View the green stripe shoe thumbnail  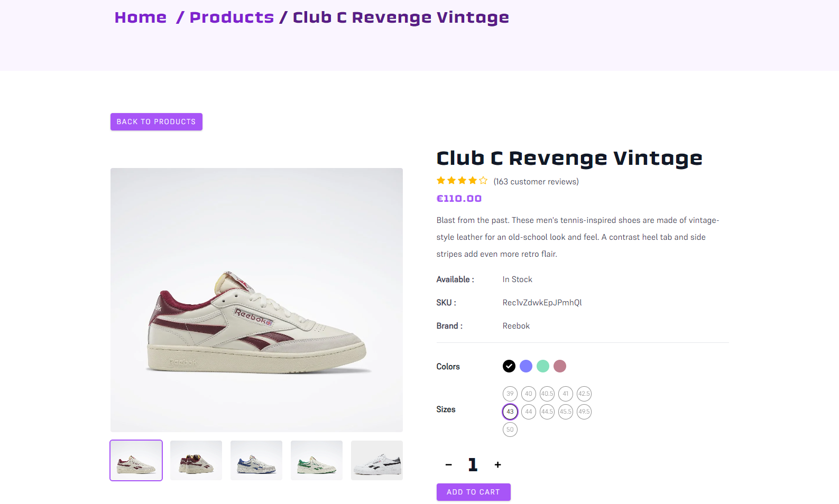[x=317, y=460]
